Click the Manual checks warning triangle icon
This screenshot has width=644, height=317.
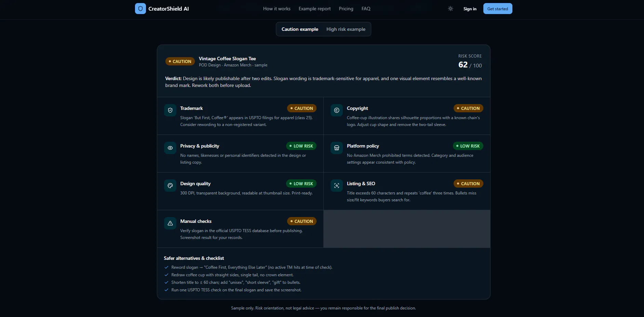tap(170, 223)
